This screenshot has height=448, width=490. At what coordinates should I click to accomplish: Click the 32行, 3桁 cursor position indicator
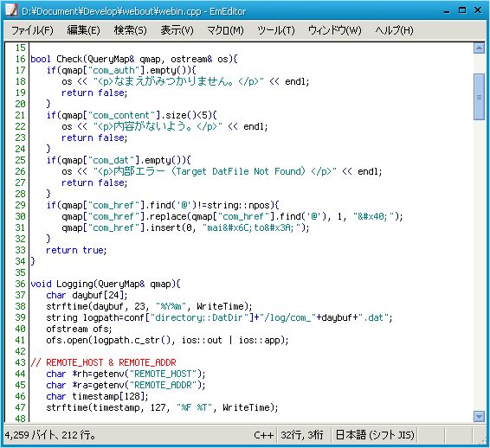pyautogui.click(x=302, y=435)
